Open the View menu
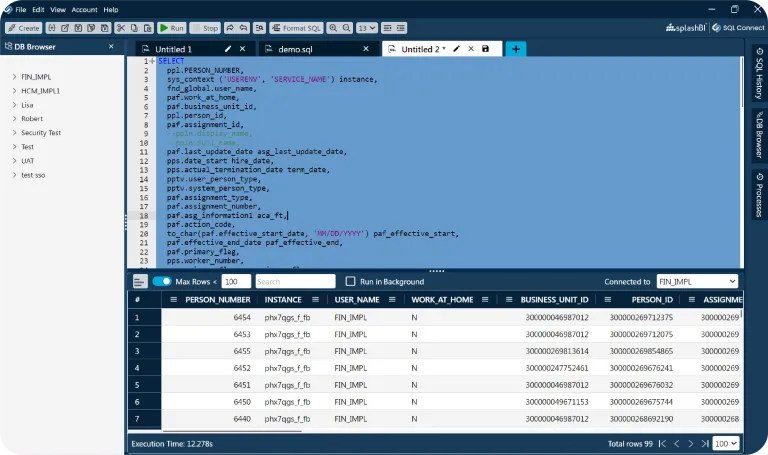 point(58,9)
